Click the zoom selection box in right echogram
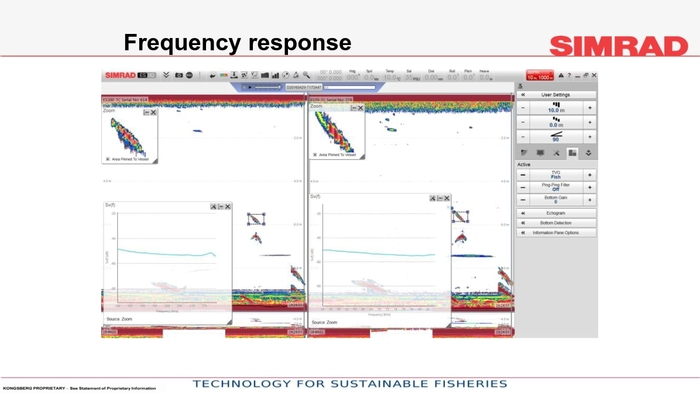The image size is (700, 403). [460, 216]
